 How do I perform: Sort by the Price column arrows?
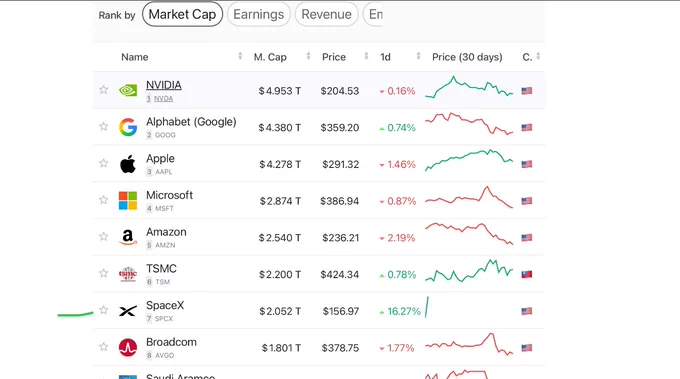point(366,56)
